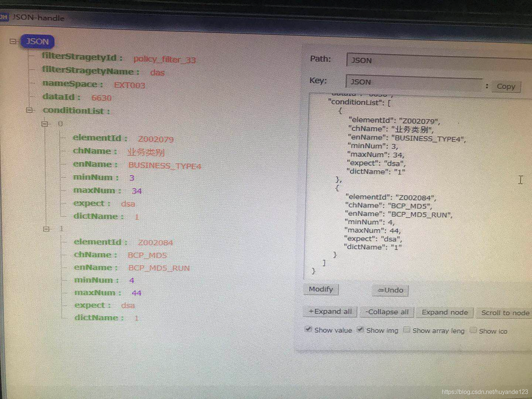The height and width of the screenshot is (399, 532).
Task: Collapse array item 0 node
Action: pos(45,124)
